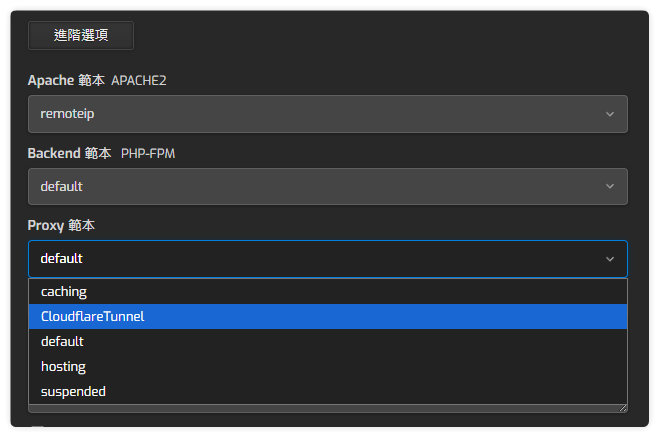
Task: Click the PHP-FPM tag beside Backend label
Action: (148, 154)
